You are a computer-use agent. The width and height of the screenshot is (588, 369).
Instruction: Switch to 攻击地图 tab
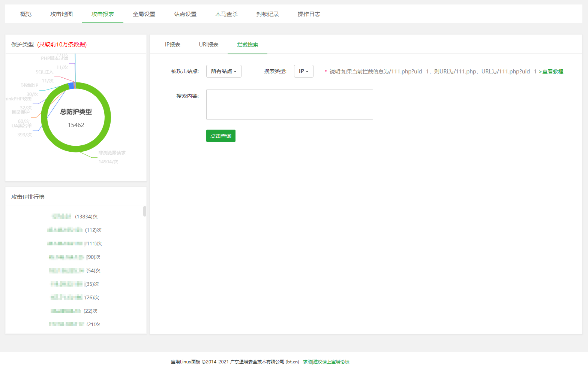tap(61, 14)
